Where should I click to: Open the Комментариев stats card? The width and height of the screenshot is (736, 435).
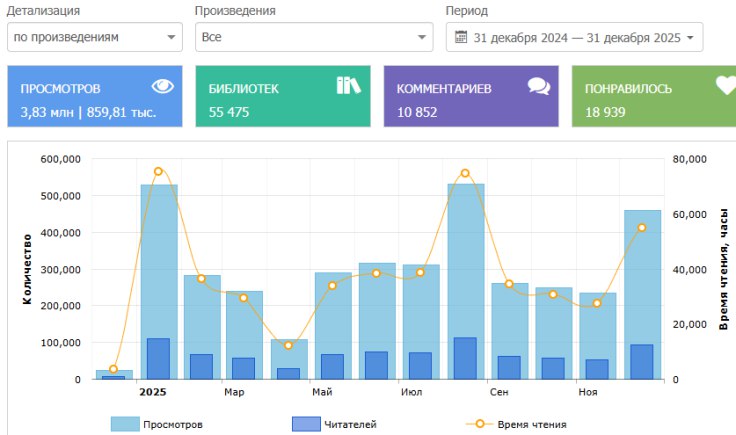pyautogui.click(x=470, y=97)
